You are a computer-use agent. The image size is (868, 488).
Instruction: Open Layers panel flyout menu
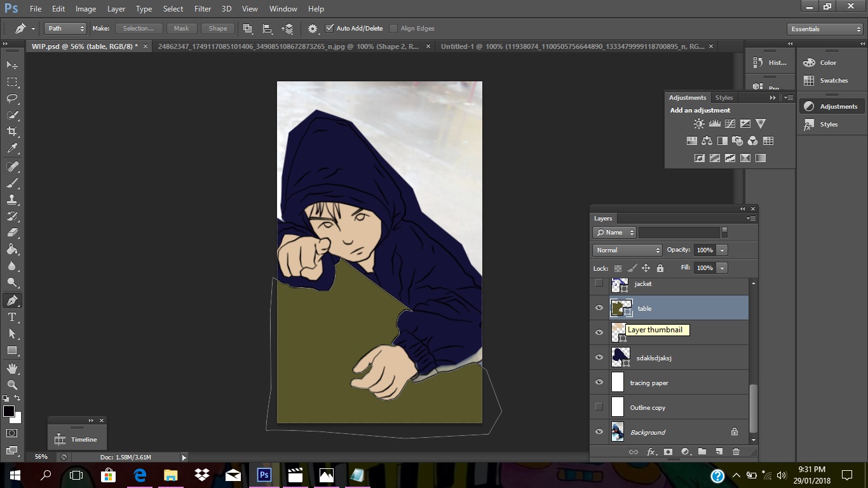752,219
